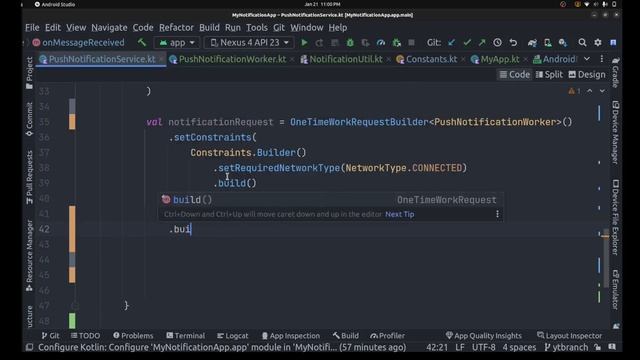Open editor tabs three-dot options menu
Viewport: 640px width, 360px height.
602,59
